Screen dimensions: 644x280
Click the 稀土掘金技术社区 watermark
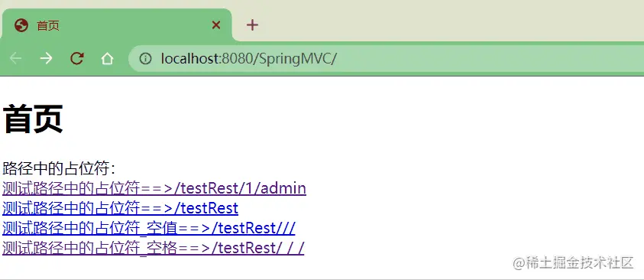pos(574,262)
